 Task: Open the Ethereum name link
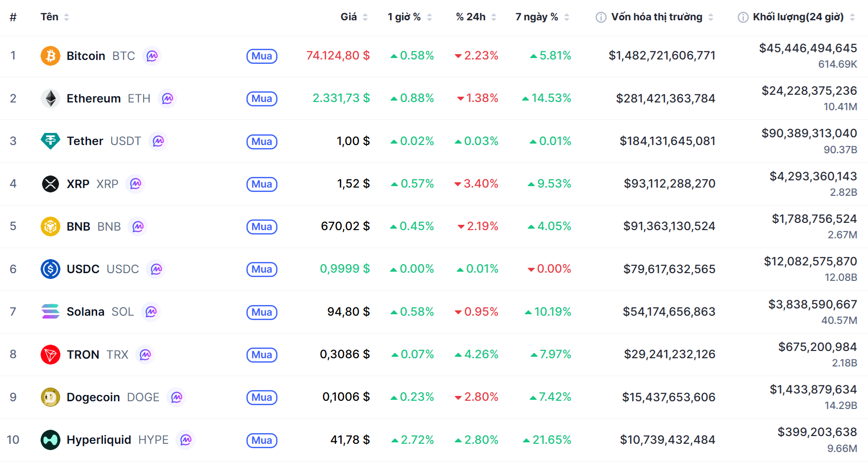tap(94, 99)
